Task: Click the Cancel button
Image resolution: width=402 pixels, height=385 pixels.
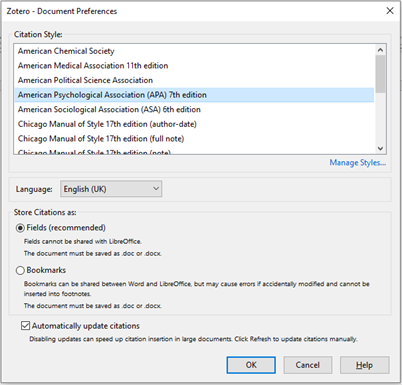Action: 308,365
